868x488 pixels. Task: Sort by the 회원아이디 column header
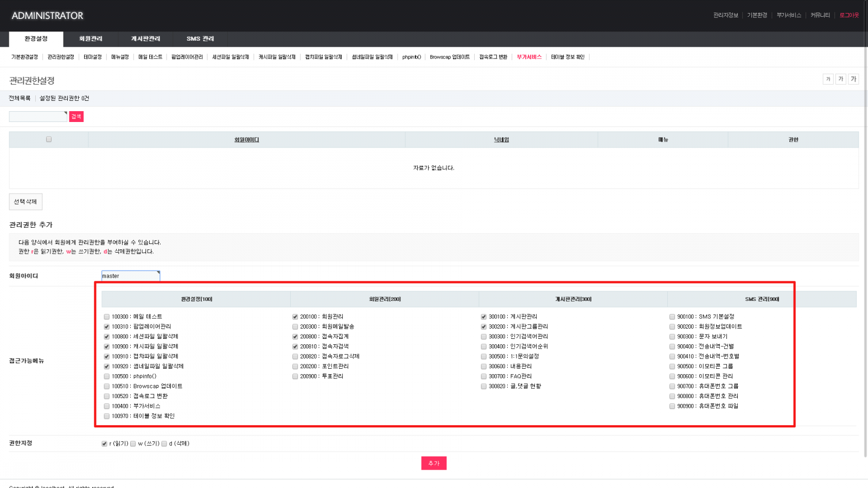point(246,140)
